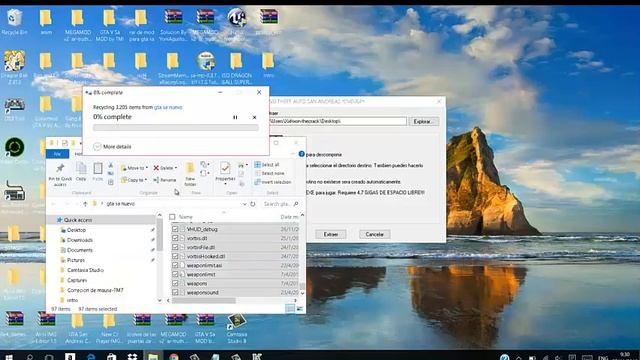The height and width of the screenshot is (360, 640).
Task: Click the file list horizontal scrollbar
Action: [x=204, y=300]
